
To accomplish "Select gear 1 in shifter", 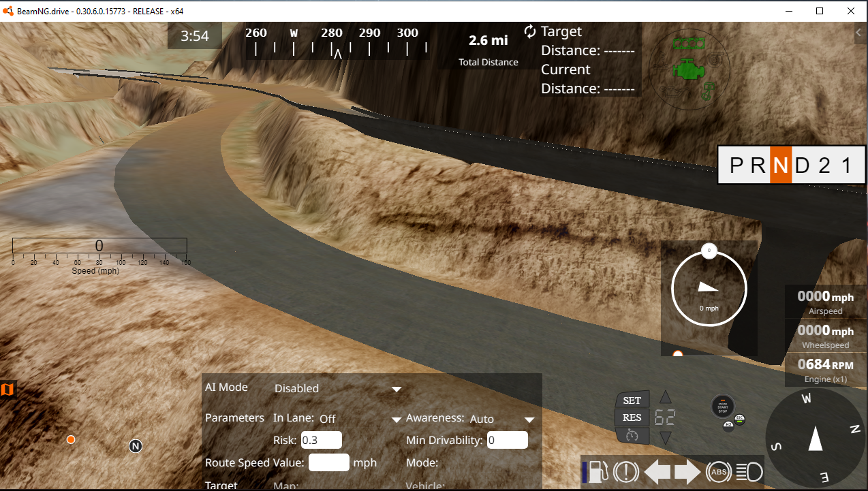I will point(846,165).
